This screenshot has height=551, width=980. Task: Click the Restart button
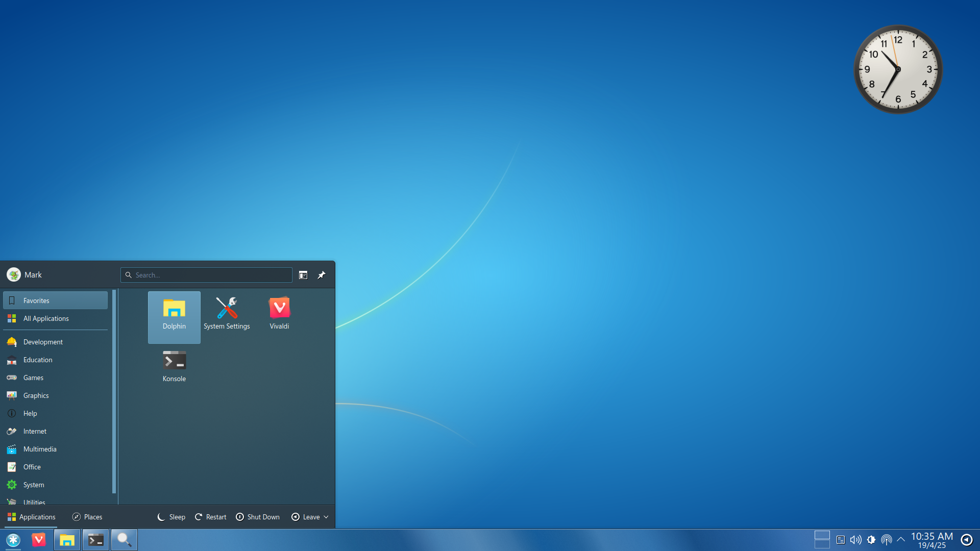click(210, 517)
